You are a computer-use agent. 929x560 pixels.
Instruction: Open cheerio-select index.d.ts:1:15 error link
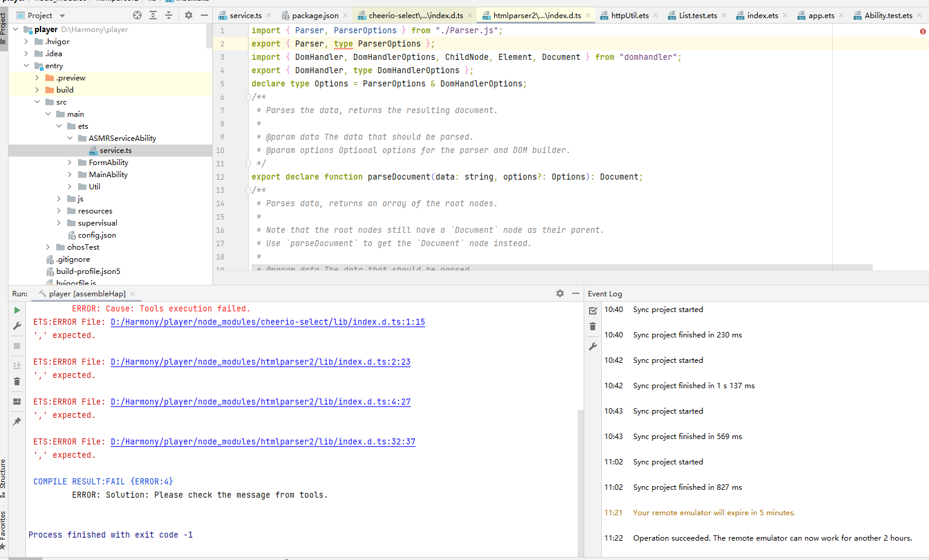(267, 322)
